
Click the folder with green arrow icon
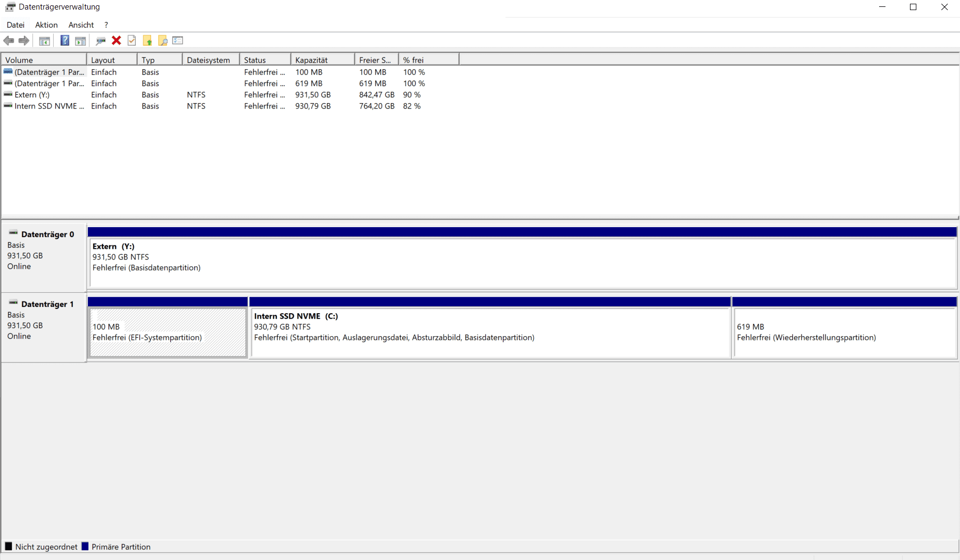pyautogui.click(x=147, y=40)
